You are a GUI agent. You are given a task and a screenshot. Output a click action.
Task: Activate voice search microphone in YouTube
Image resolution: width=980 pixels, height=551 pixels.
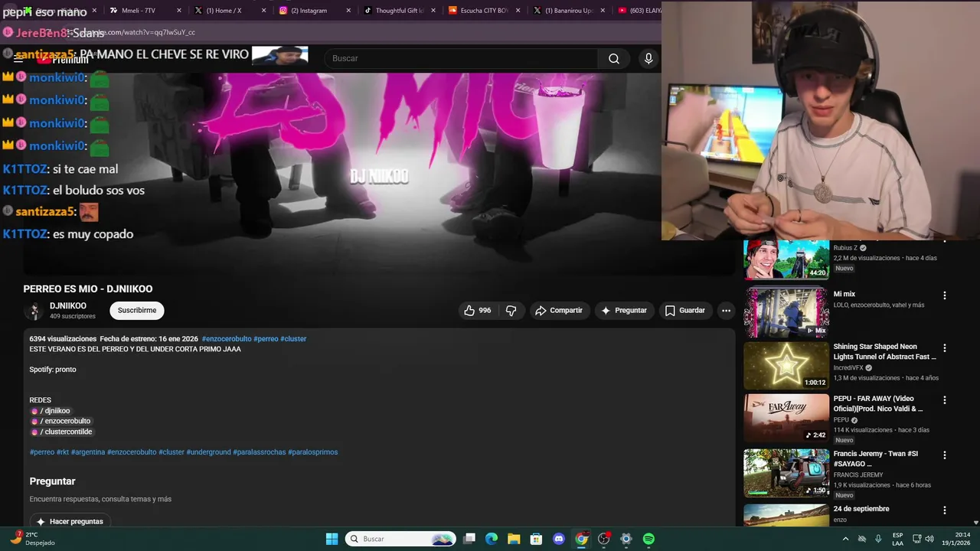(x=648, y=59)
